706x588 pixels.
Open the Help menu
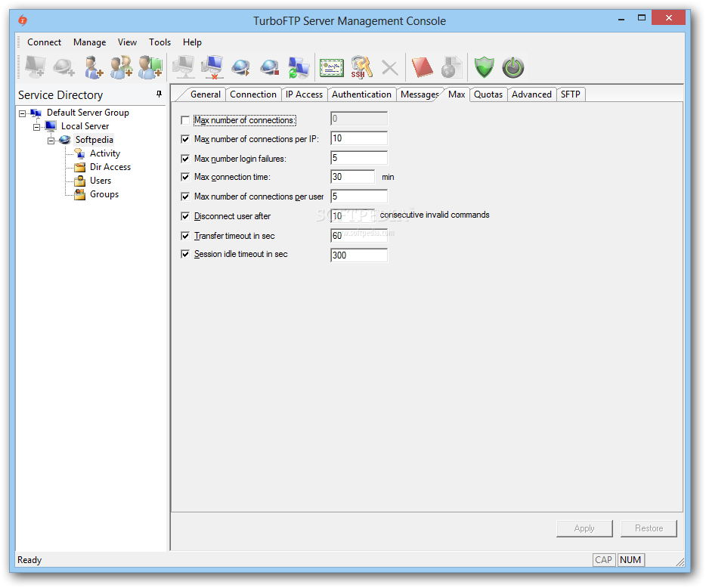coord(192,42)
